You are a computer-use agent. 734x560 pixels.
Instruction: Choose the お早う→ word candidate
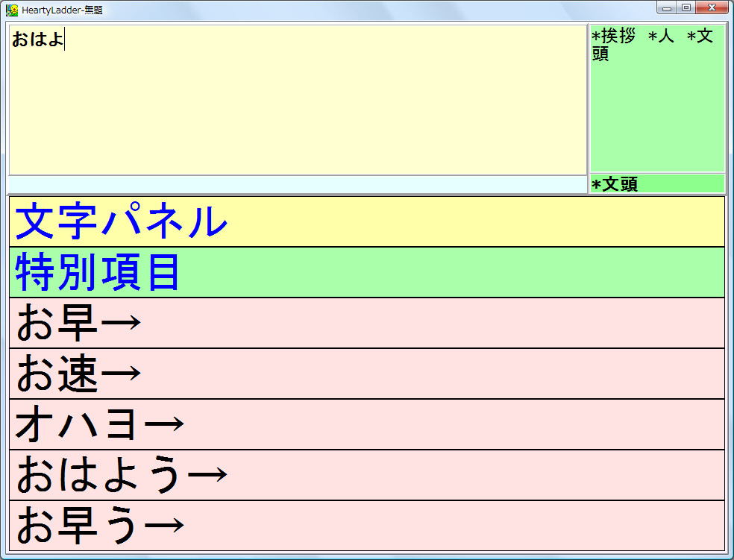tap(366, 523)
